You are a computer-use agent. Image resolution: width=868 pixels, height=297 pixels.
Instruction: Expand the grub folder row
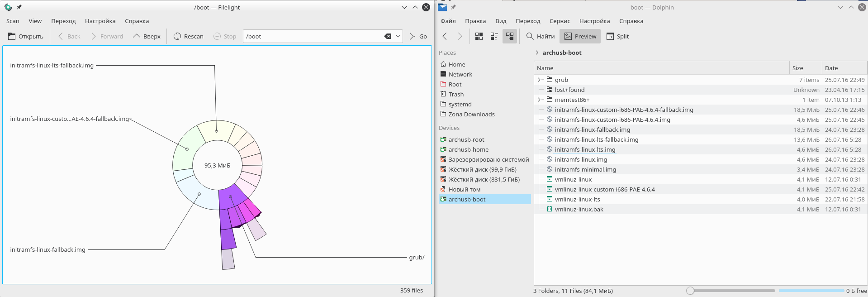click(x=539, y=80)
